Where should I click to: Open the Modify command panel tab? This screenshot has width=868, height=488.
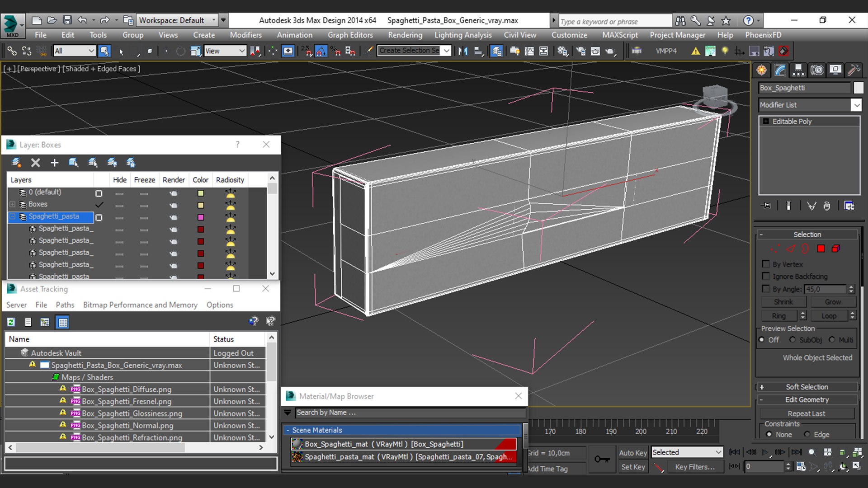pyautogui.click(x=780, y=70)
